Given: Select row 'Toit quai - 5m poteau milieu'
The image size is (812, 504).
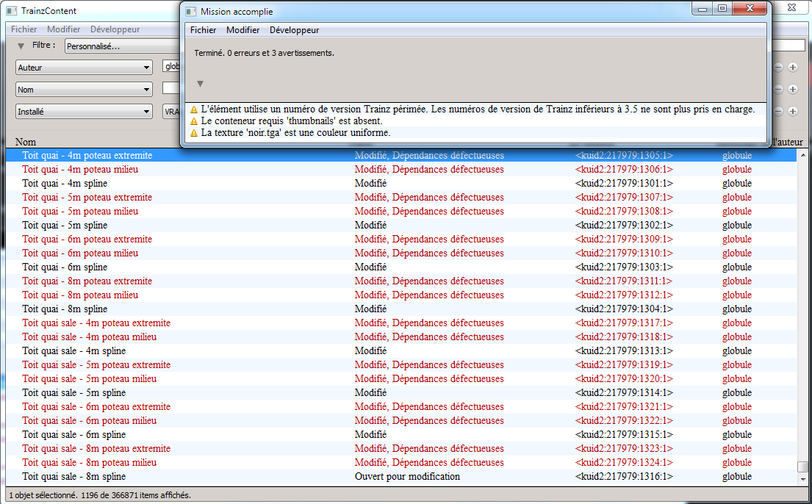Looking at the screenshot, I should click(401, 212).
